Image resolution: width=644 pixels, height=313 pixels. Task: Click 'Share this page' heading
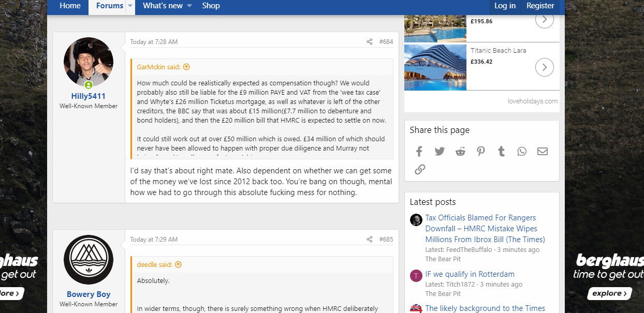(x=440, y=130)
